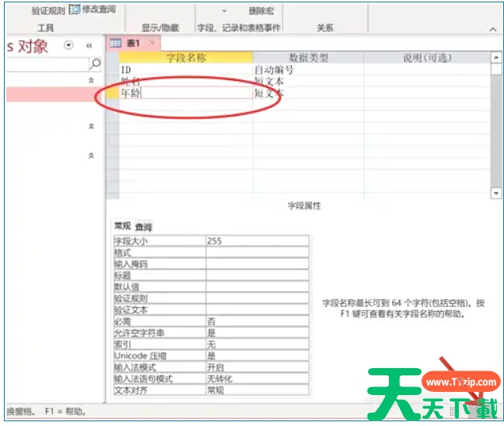
Task: Click the 标题 property value field
Action: click(x=257, y=275)
